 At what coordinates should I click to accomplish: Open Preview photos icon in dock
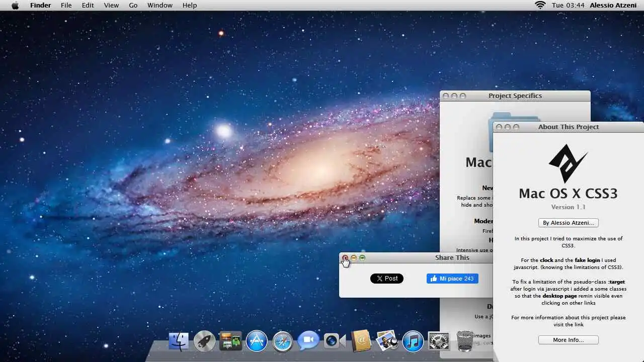tap(387, 341)
